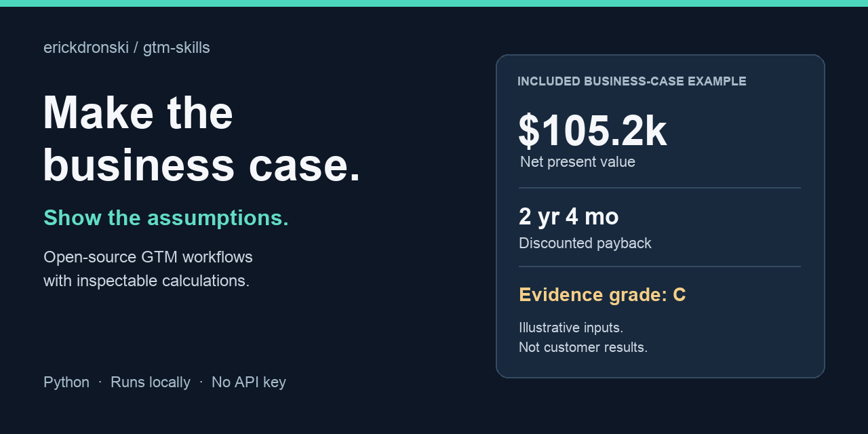Click the "No API key" footer label
868x434 pixels.
pyautogui.click(x=249, y=382)
